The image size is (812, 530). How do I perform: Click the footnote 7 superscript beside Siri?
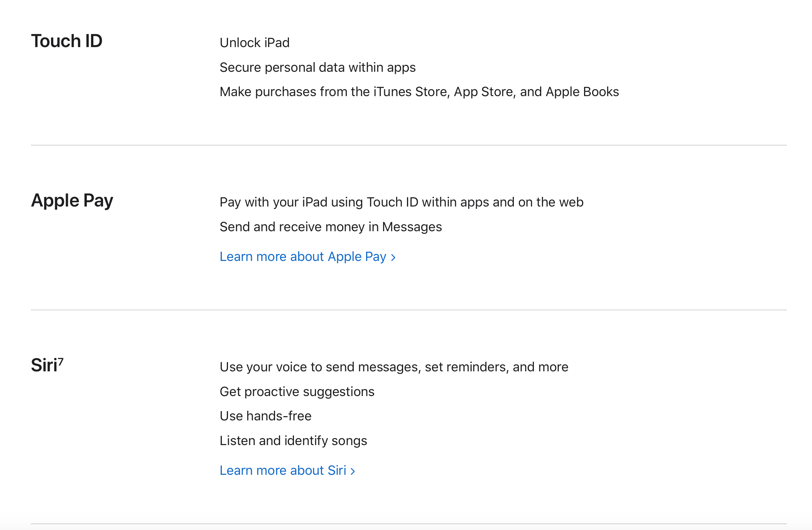[61, 361]
